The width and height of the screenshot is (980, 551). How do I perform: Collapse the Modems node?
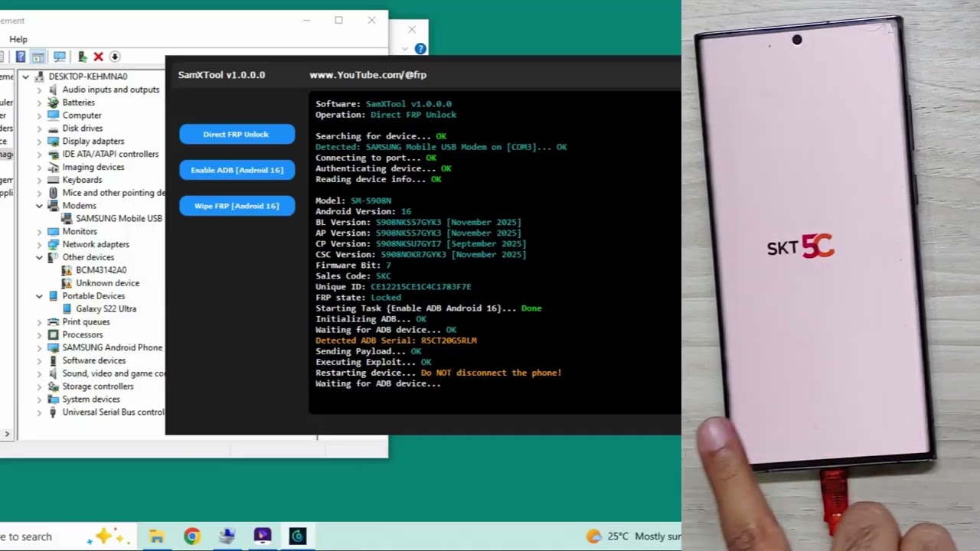click(x=39, y=206)
